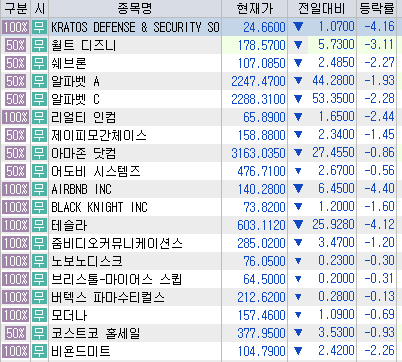Click the current price 476.7100
The height and width of the screenshot is (362, 402).
tap(262, 171)
